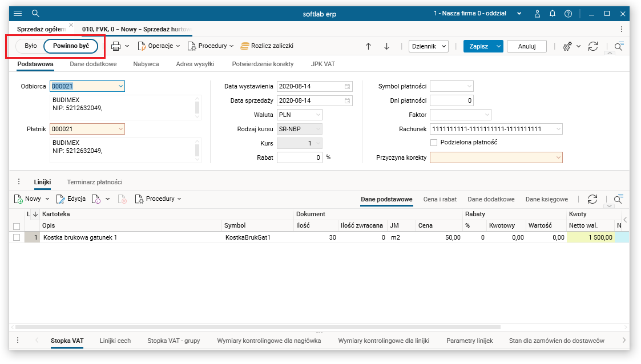Open the Operacje document icon
The height and width of the screenshot is (364, 641).
pyautogui.click(x=142, y=46)
